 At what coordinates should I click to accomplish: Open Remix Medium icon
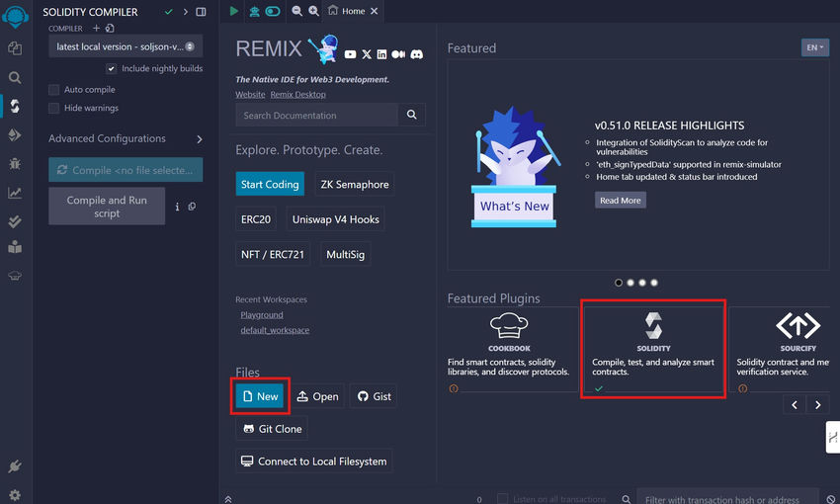pos(398,54)
